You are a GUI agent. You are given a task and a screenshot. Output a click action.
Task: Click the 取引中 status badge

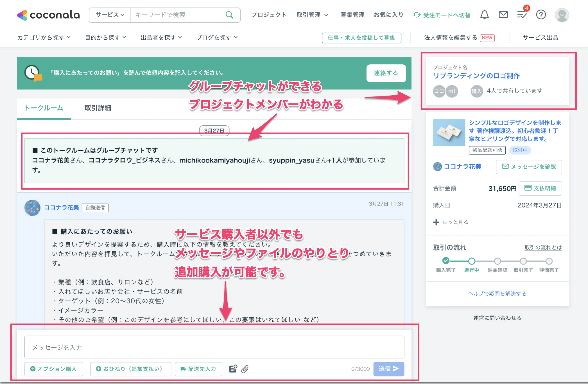[520, 150]
